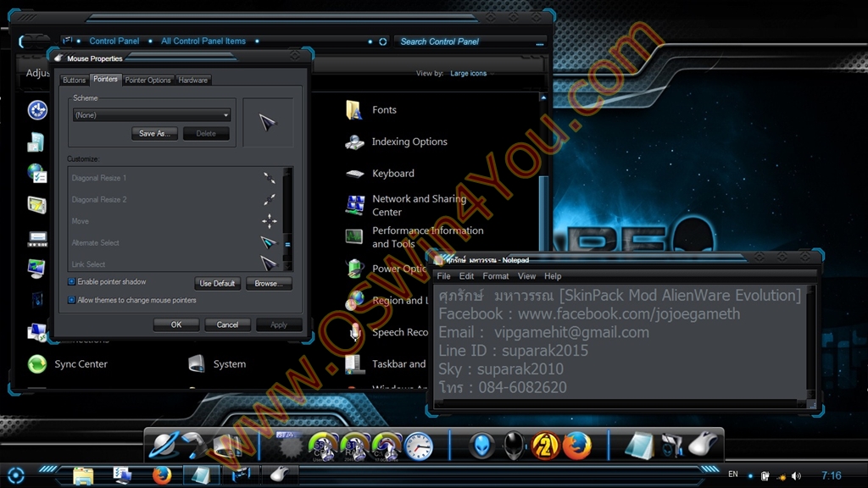Open the View by Large icons dropdown

click(471, 73)
